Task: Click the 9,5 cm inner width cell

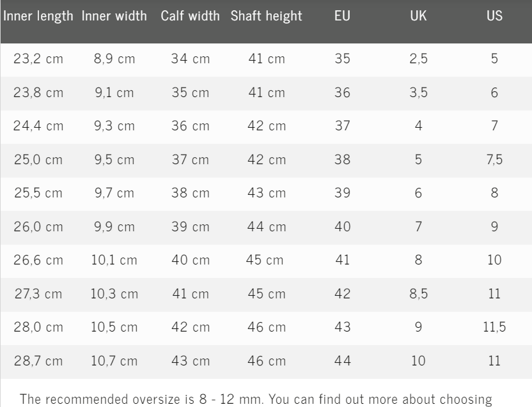Action: coord(115,160)
